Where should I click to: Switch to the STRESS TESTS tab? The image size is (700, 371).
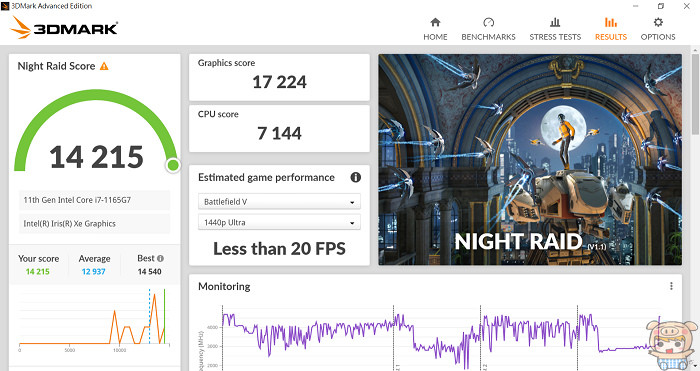coord(555,37)
